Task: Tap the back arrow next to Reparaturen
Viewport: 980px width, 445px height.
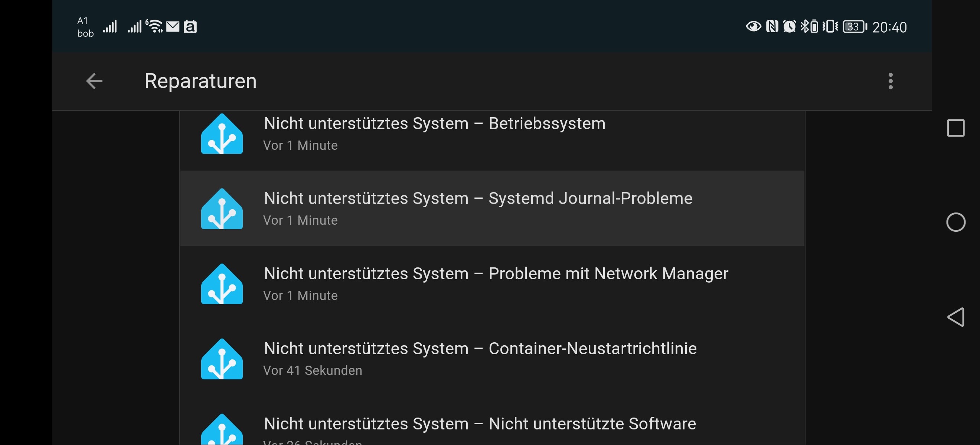Action: 94,81
